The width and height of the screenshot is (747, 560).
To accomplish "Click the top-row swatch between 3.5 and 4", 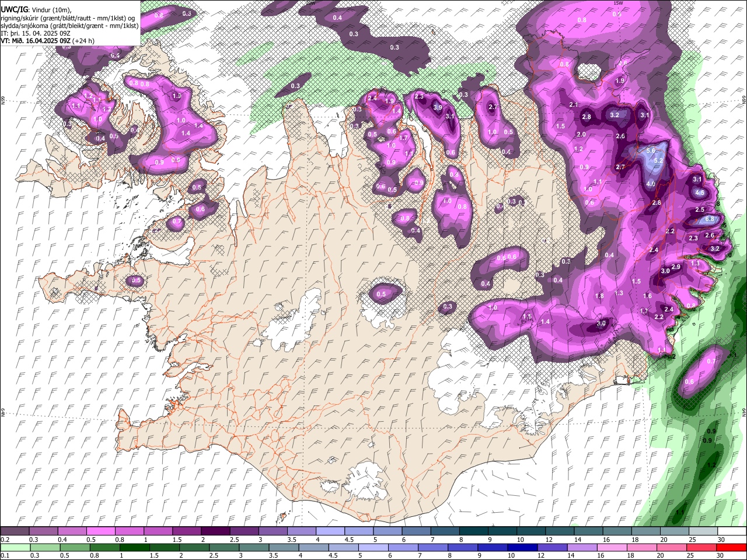I will pos(302,531).
